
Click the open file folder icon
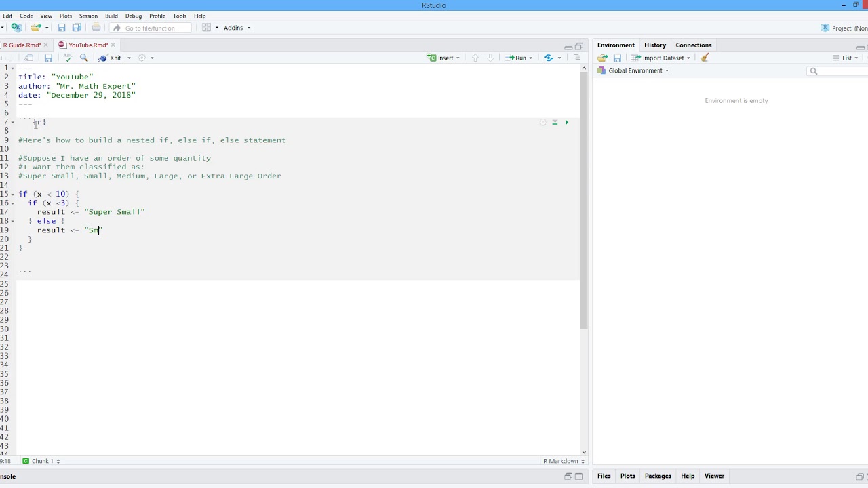(x=36, y=28)
